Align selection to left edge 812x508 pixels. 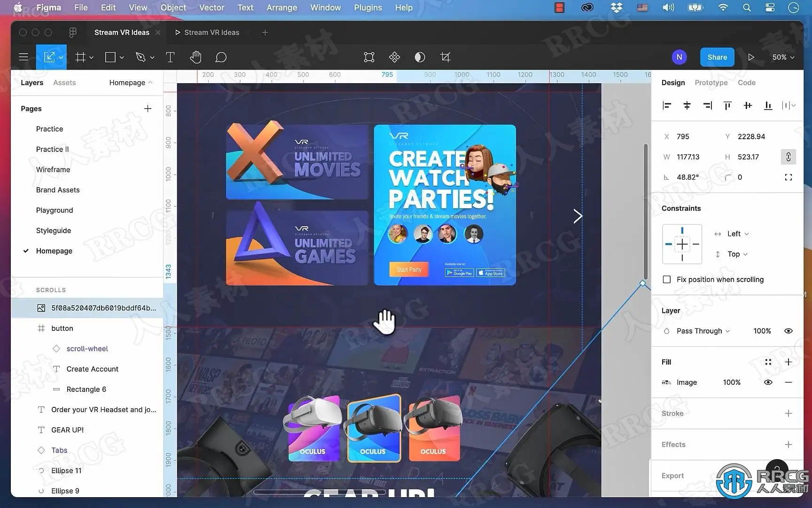coord(667,105)
